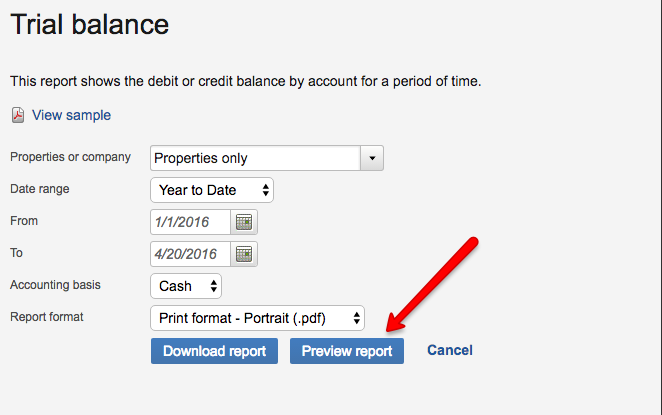Click the Properties or company label
This screenshot has width=662, height=415.
[70, 157]
